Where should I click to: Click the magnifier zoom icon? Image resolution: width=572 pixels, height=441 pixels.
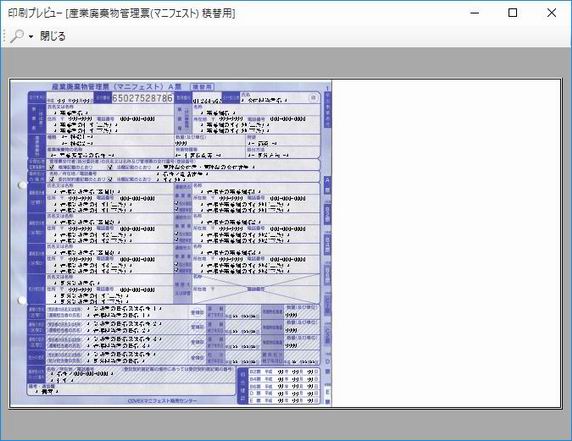click(17, 36)
